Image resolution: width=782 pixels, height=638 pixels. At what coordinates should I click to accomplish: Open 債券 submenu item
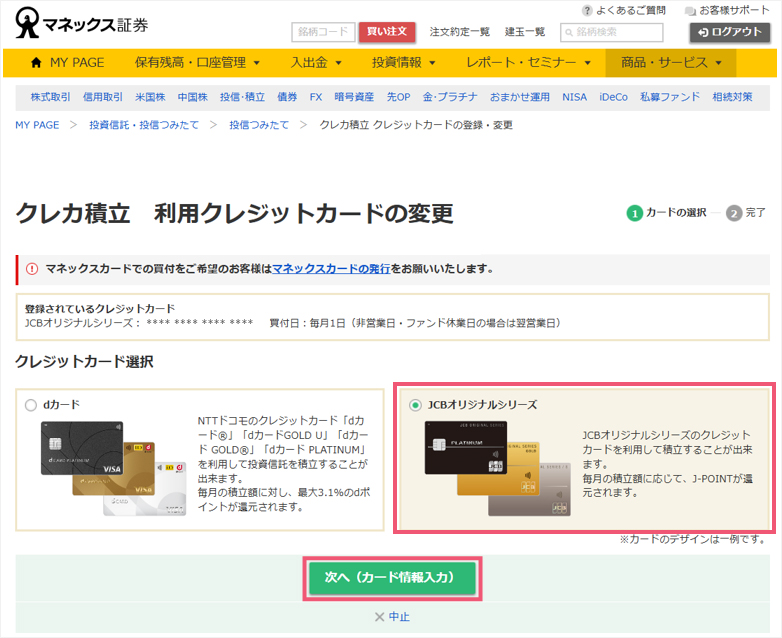[x=287, y=97]
